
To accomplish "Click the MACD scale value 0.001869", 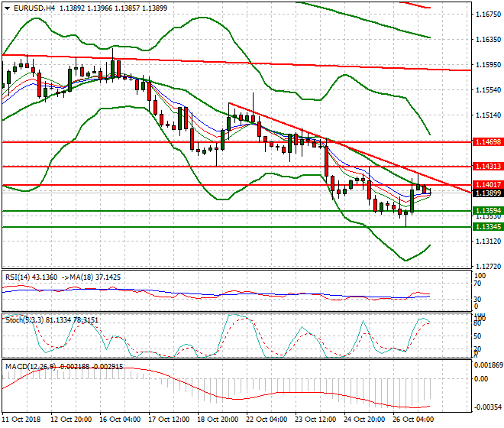I will [x=488, y=365].
